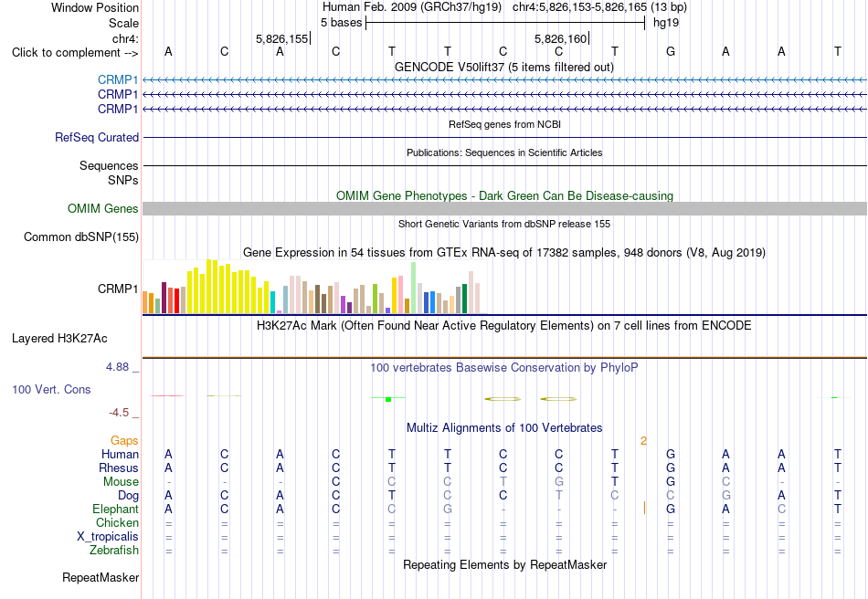Click the chr4: base position label

(x=125, y=38)
